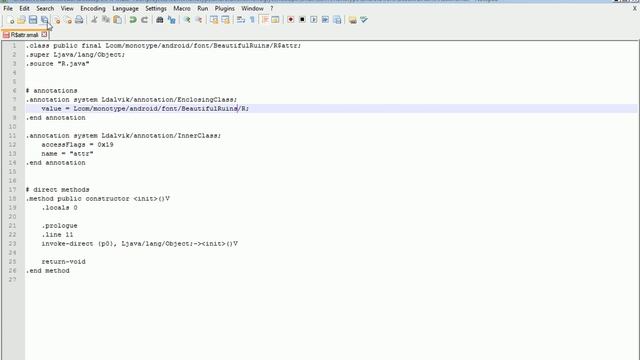Redo the edit with the Redo arrow icon
The image size is (640, 360).
tap(144, 20)
